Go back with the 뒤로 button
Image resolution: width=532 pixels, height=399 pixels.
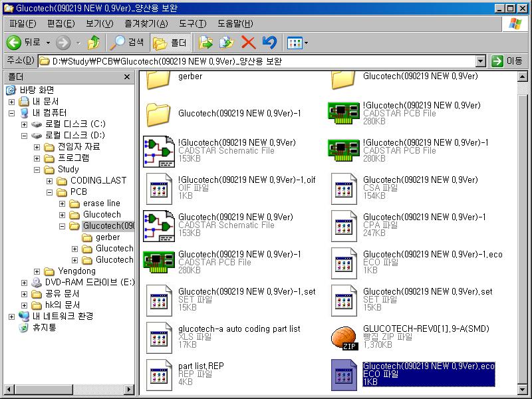pyautogui.click(x=23, y=43)
